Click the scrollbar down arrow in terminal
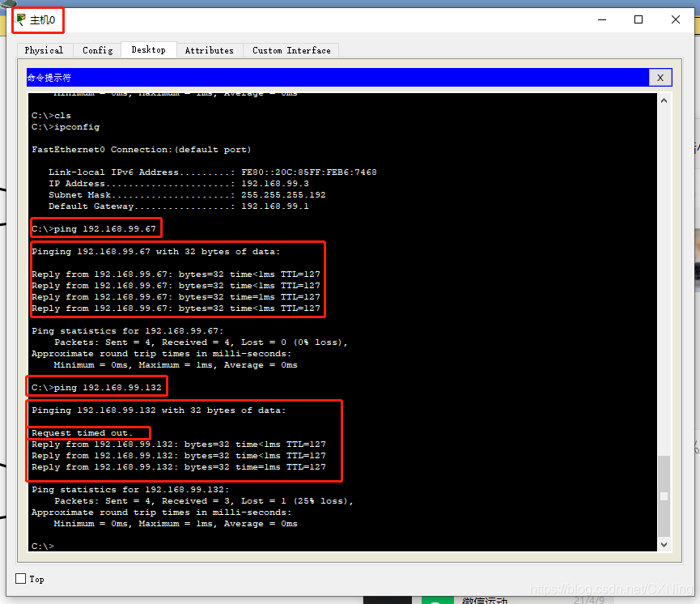This screenshot has height=604, width=700. (x=664, y=545)
